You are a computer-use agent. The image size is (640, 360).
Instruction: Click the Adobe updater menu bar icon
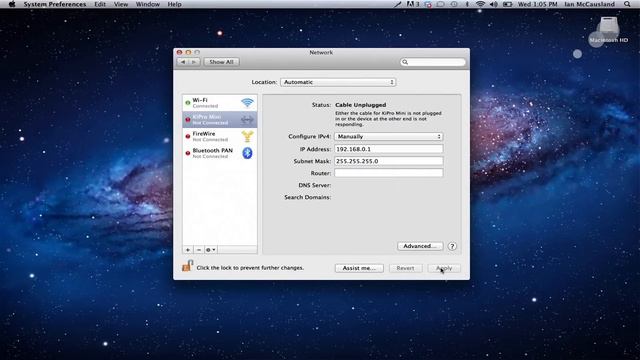coord(412,4)
